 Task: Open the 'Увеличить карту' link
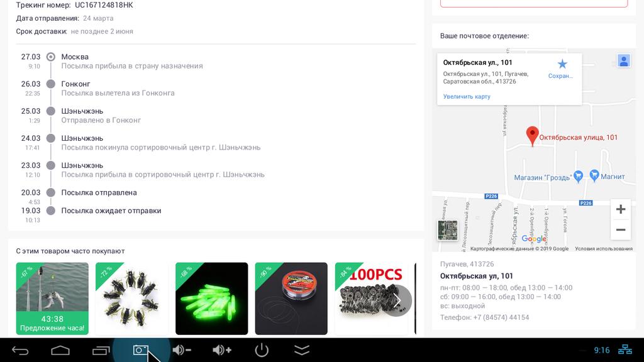pyautogui.click(x=467, y=97)
